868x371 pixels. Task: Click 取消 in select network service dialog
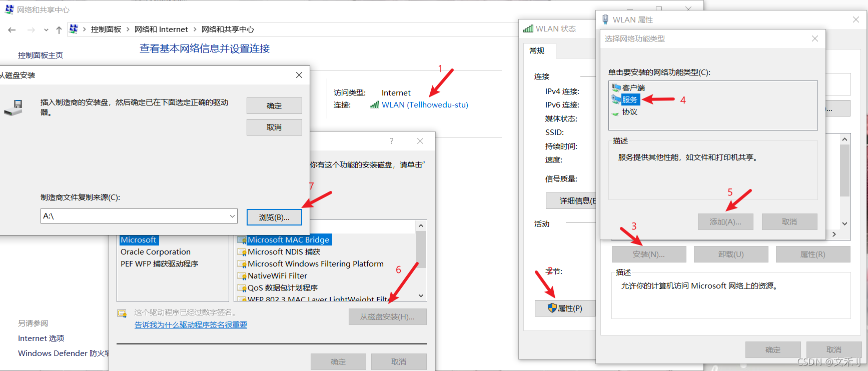(399, 361)
